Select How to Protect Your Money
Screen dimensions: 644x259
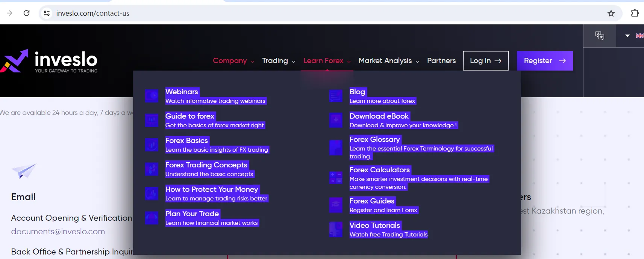pos(212,189)
